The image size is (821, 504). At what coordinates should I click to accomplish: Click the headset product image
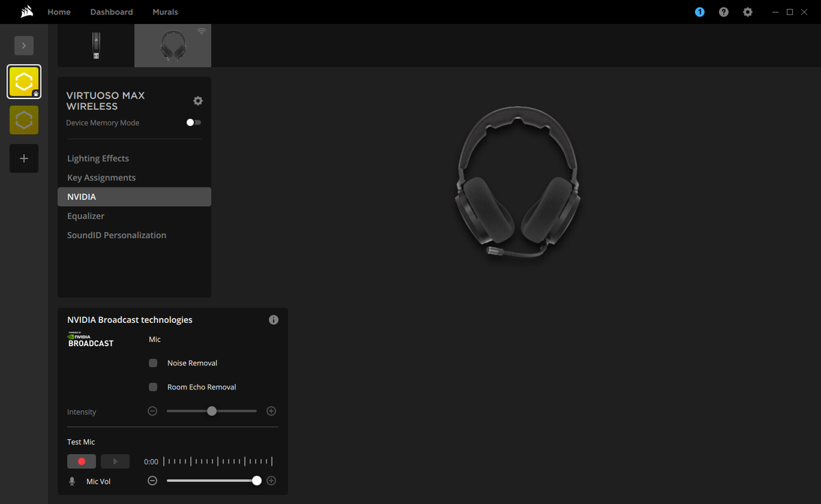tap(519, 182)
